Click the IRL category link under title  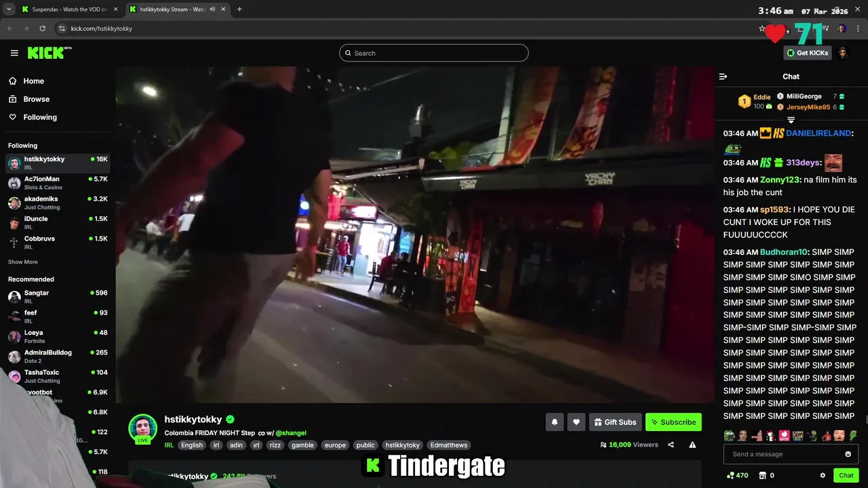[x=169, y=445]
